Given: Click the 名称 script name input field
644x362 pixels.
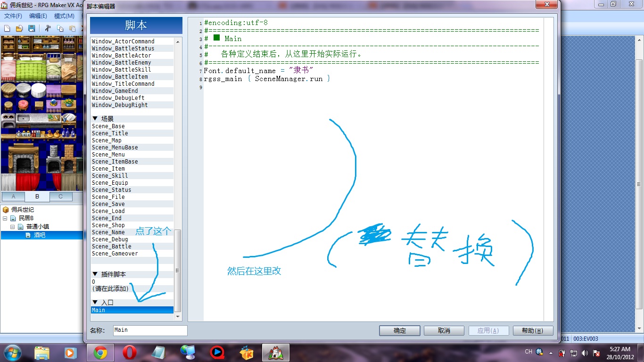Looking at the screenshot, I should 150,330.
